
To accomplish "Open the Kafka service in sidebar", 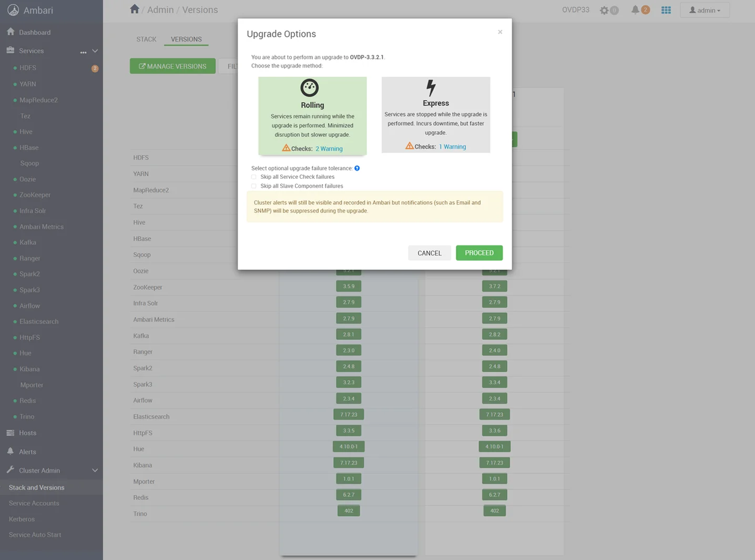I will (x=28, y=242).
